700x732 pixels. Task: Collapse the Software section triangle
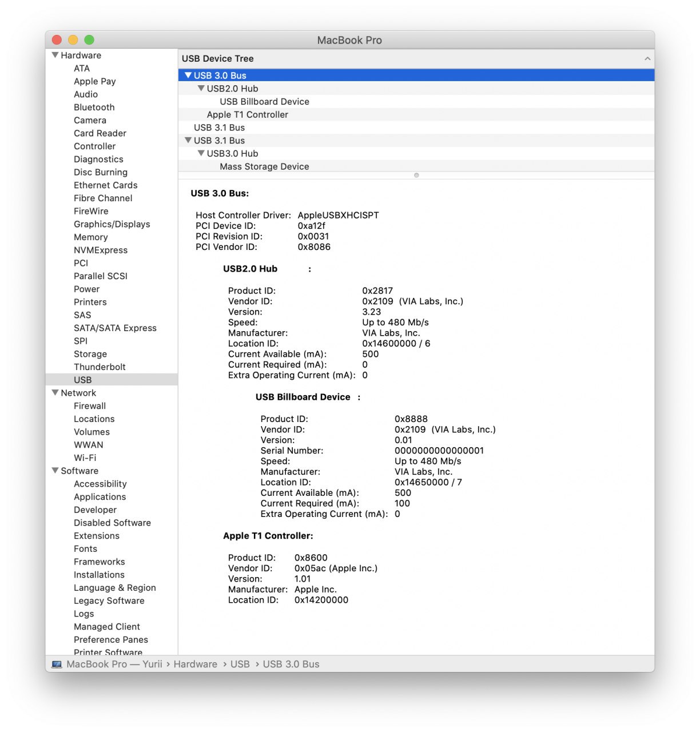[x=55, y=471]
